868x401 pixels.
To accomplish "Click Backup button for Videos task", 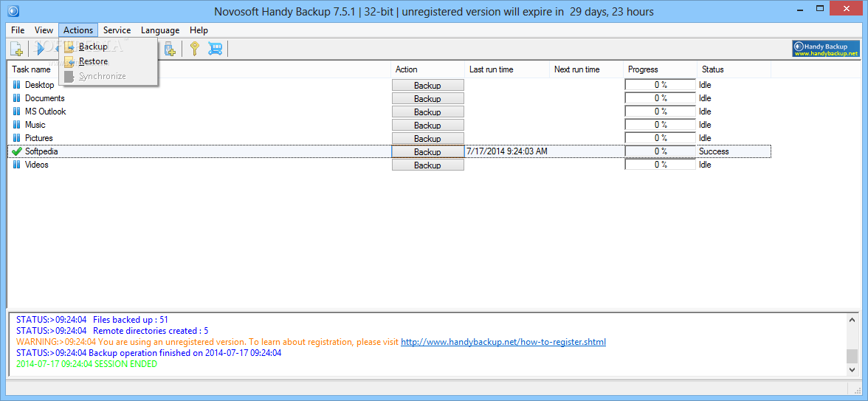I will [428, 165].
